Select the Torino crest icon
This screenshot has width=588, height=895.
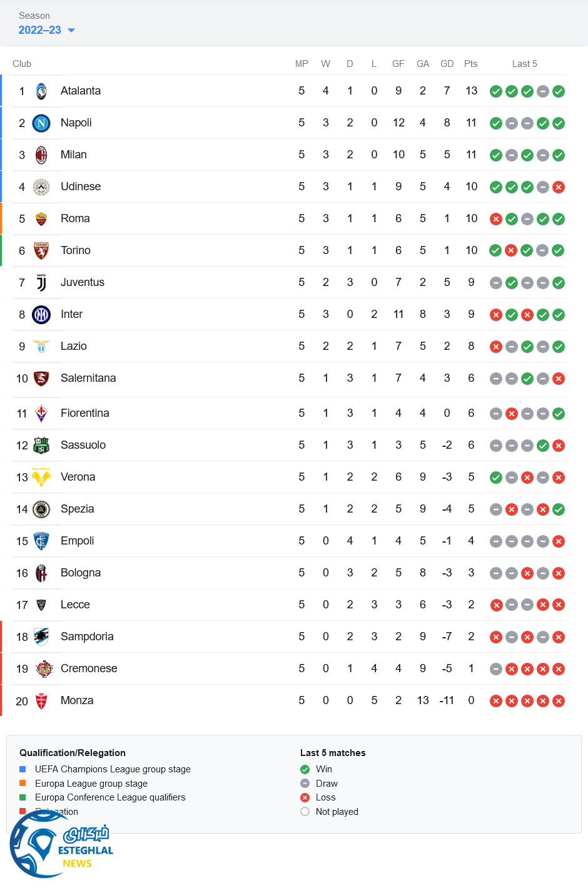(41, 251)
